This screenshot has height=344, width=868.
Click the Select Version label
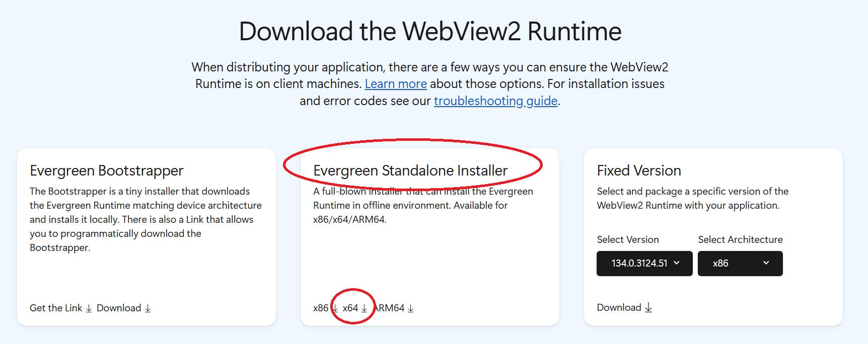point(628,239)
